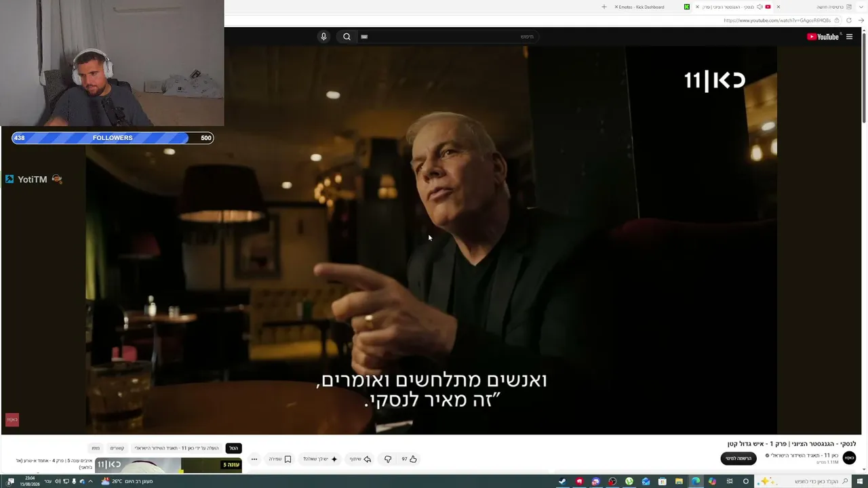Screen dimensions: 868x488
Task: Open the YouTube hamburger guide menu
Action: (849, 37)
